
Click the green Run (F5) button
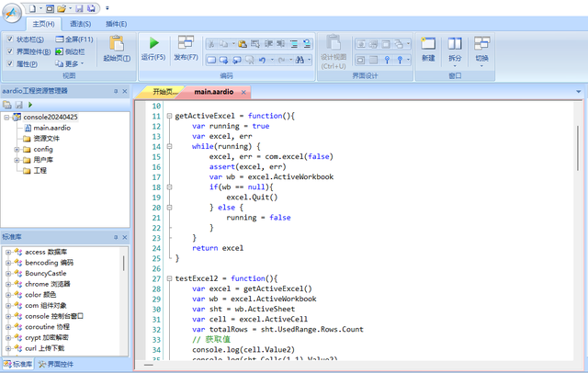click(153, 44)
